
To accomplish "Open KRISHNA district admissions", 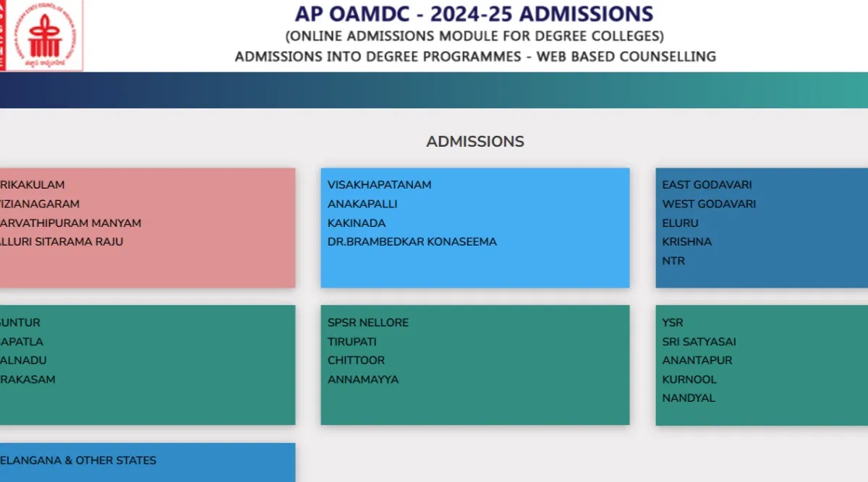I will 687,242.
